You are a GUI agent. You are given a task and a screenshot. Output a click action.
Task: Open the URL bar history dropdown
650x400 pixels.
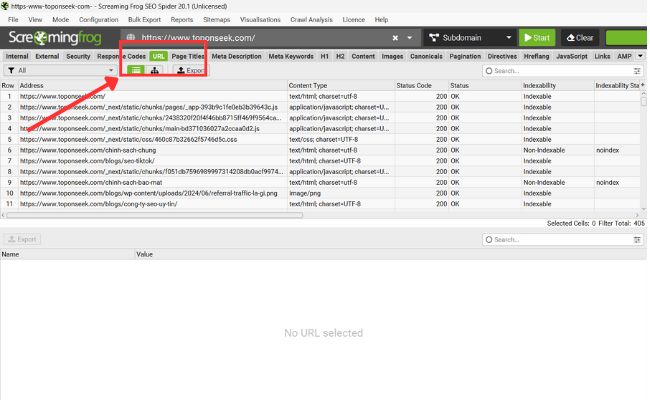[x=410, y=38]
